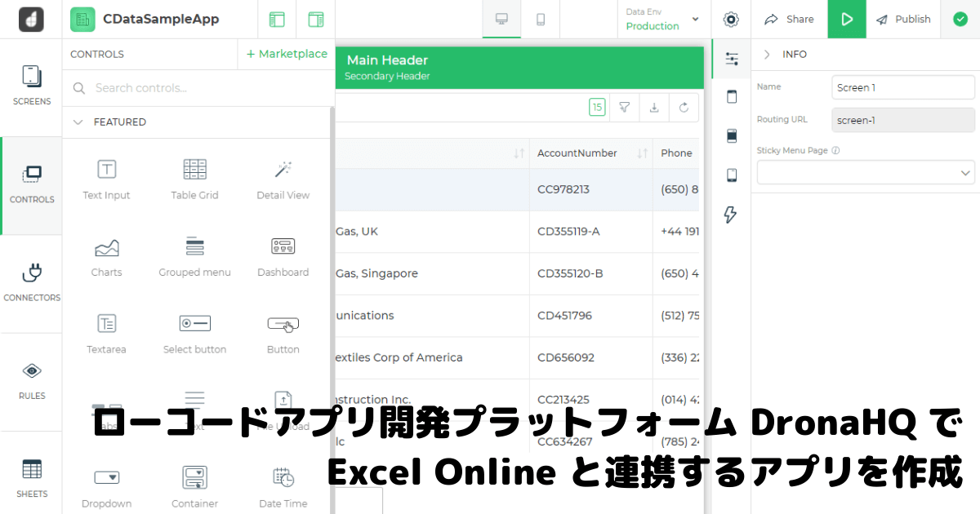
Task: Click the Routing URL field
Action: click(x=903, y=120)
